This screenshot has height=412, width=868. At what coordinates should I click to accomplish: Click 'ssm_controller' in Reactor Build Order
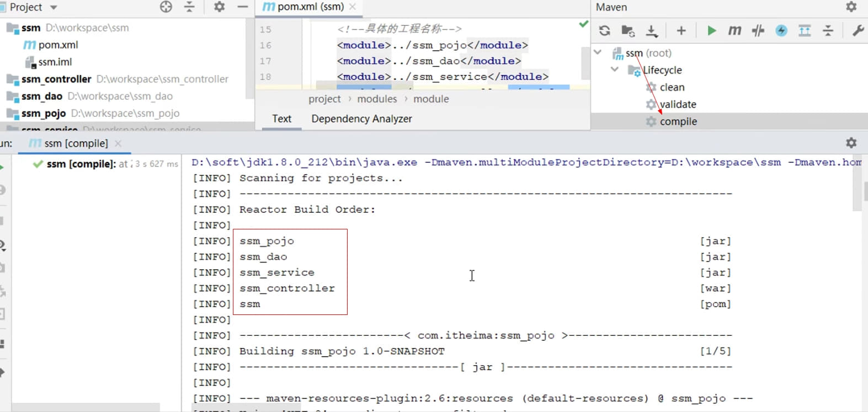(x=287, y=288)
